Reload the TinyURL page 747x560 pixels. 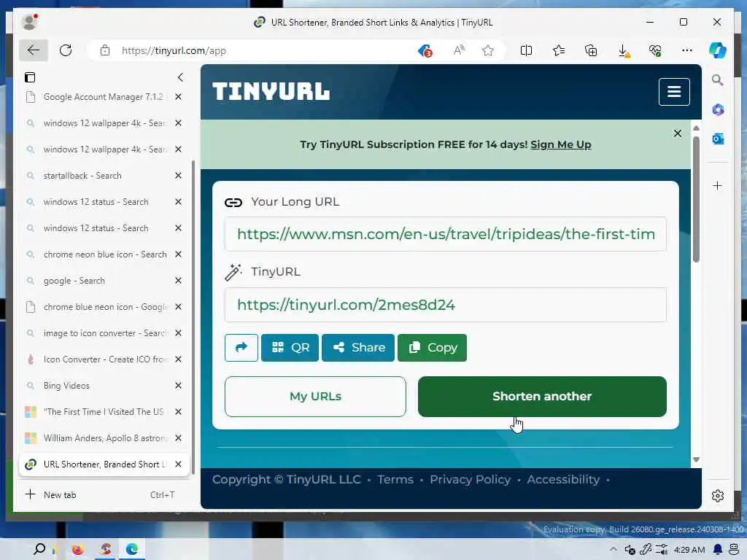[66, 50]
